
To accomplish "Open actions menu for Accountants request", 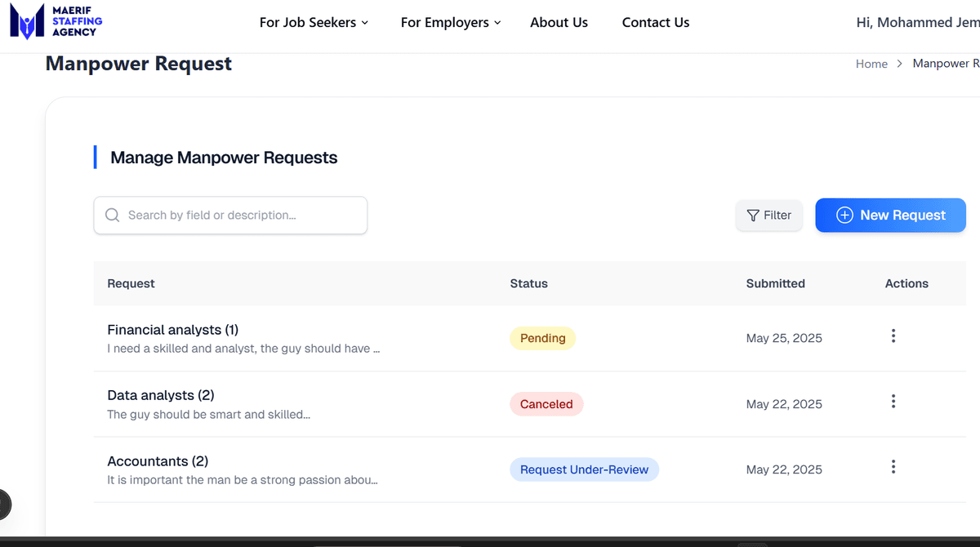I will click(x=893, y=467).
